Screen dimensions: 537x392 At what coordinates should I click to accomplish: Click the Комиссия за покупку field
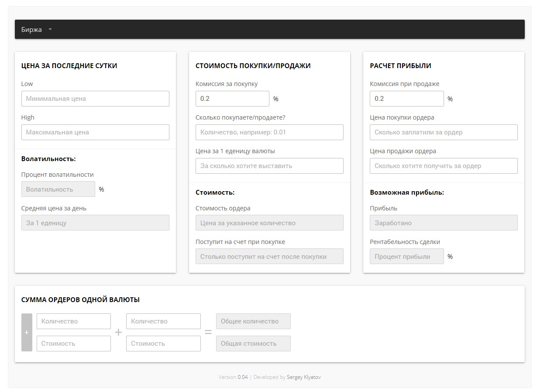pos(232,99)
